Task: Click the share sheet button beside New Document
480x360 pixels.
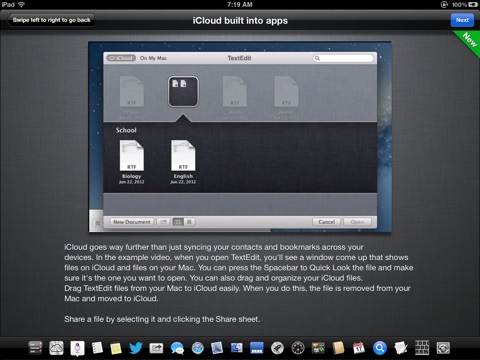Action: (x=163, y=222)
